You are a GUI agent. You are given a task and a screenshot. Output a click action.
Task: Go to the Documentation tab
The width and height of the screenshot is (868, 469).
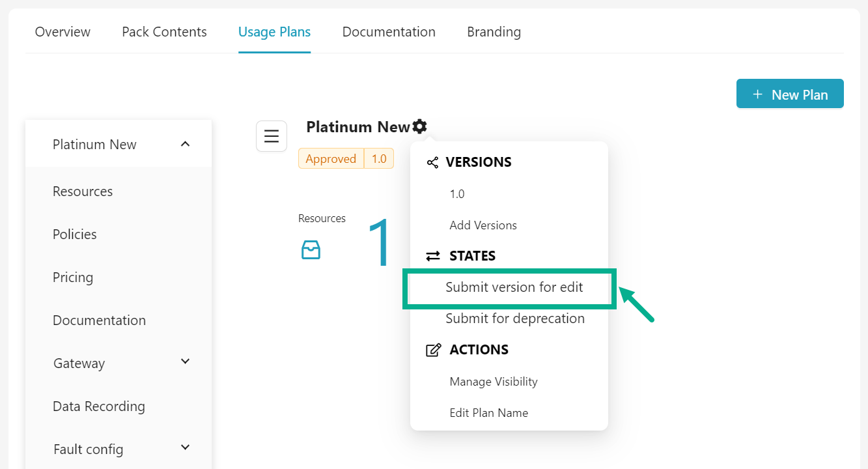tap(389, 32)
